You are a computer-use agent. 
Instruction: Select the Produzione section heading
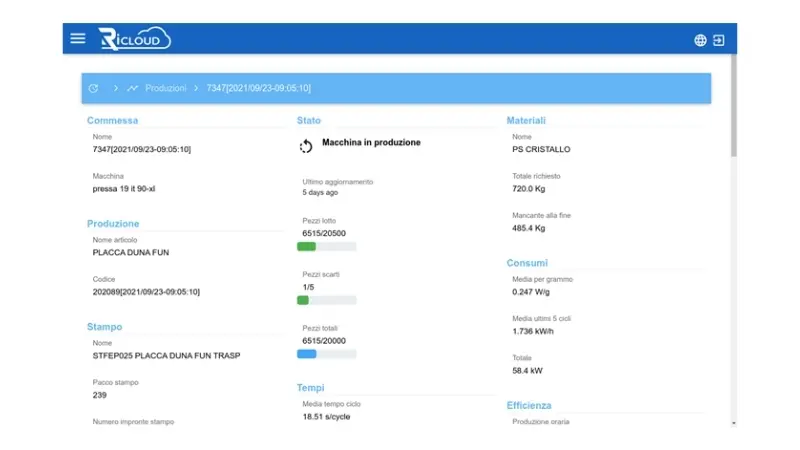click(x=113, y=223)
